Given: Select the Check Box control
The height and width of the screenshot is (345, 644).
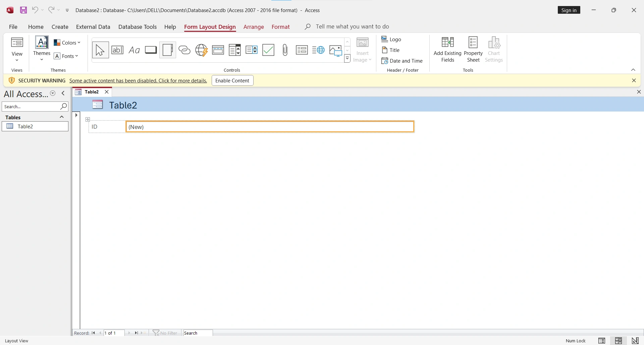Looking at the screenshot, I should [x=268, y=50].
